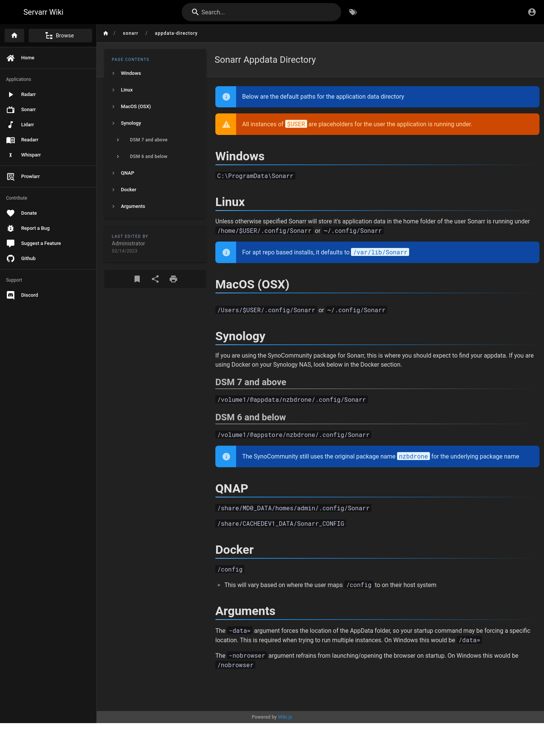Click the Browse button
Image resolution: width=544 pixels, height=756 pixels.
60,36
